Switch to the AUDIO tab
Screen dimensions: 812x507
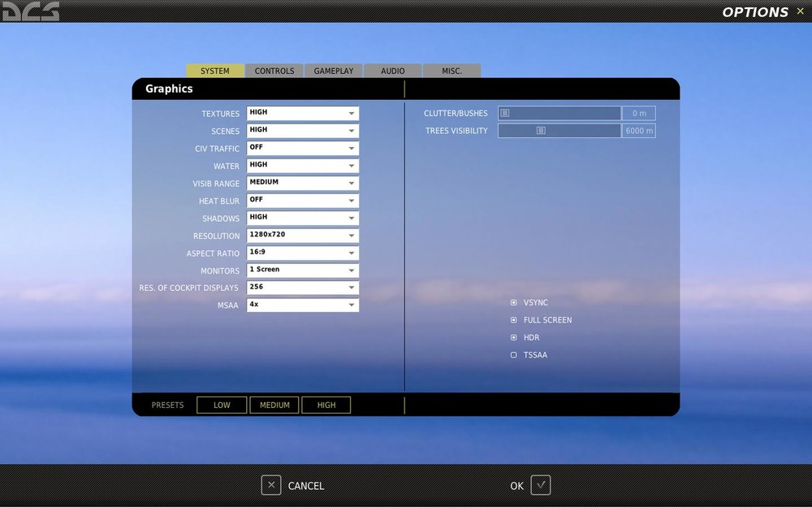pos(392,71)
